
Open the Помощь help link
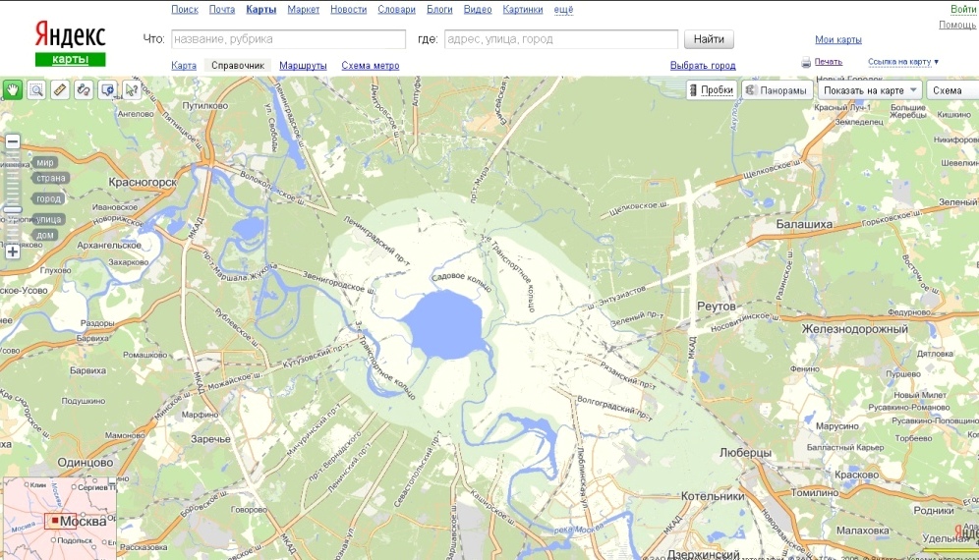(x=957, y=25)
